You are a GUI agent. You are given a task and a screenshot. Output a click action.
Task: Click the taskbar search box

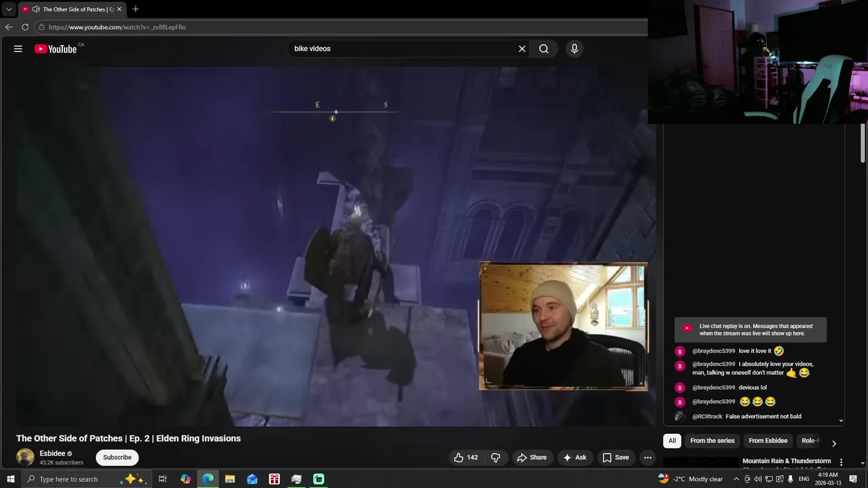[86, 479]
